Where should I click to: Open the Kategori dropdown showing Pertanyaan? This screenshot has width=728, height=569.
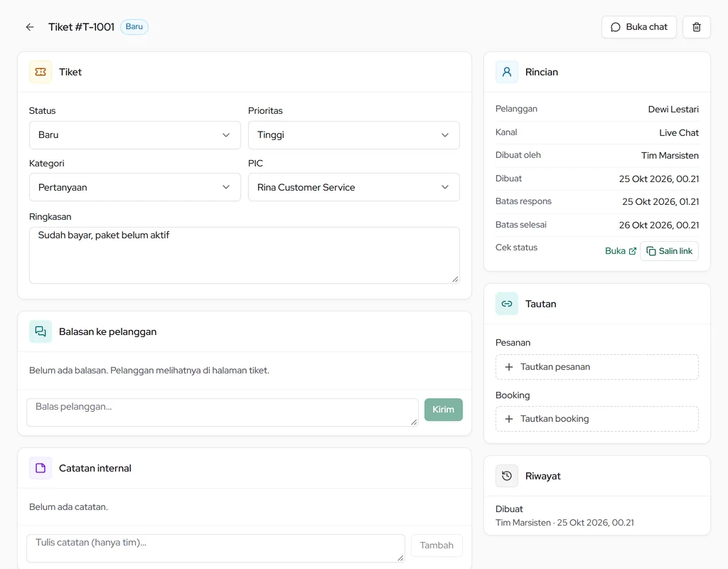[134, 187]
